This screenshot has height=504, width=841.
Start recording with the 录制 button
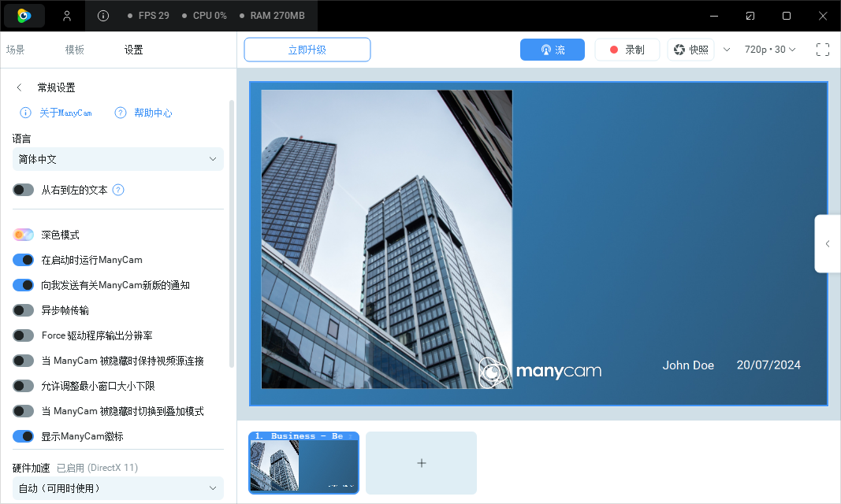point(627,50)
